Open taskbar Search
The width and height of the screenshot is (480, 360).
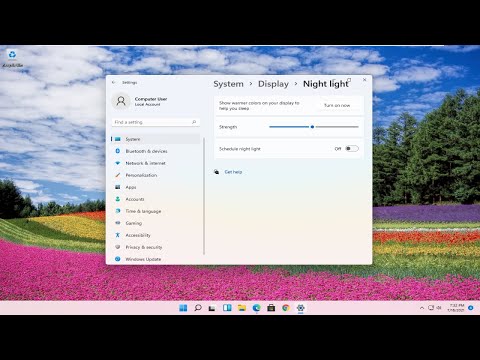(198, 308)
